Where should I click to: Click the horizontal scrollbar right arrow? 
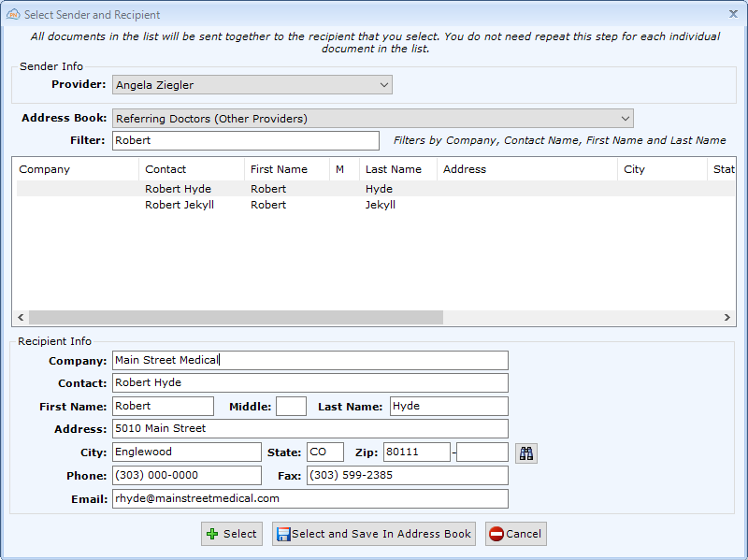point(728,318)
